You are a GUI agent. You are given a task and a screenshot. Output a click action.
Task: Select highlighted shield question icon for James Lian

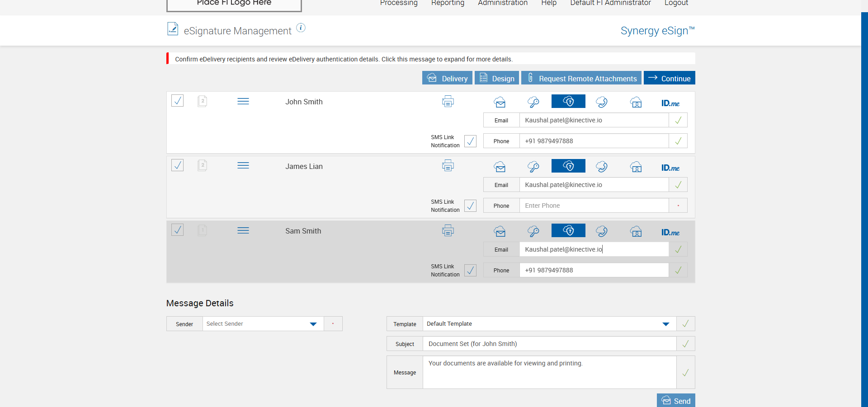point(568,166)
